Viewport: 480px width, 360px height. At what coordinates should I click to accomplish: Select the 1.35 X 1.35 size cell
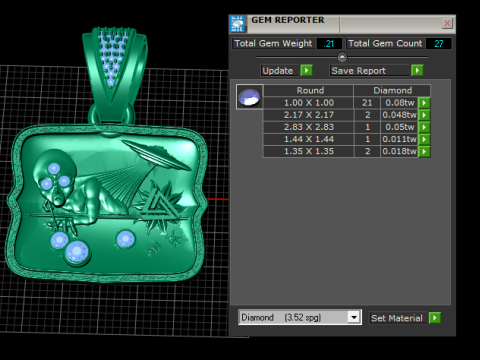(x=309, y=151)
